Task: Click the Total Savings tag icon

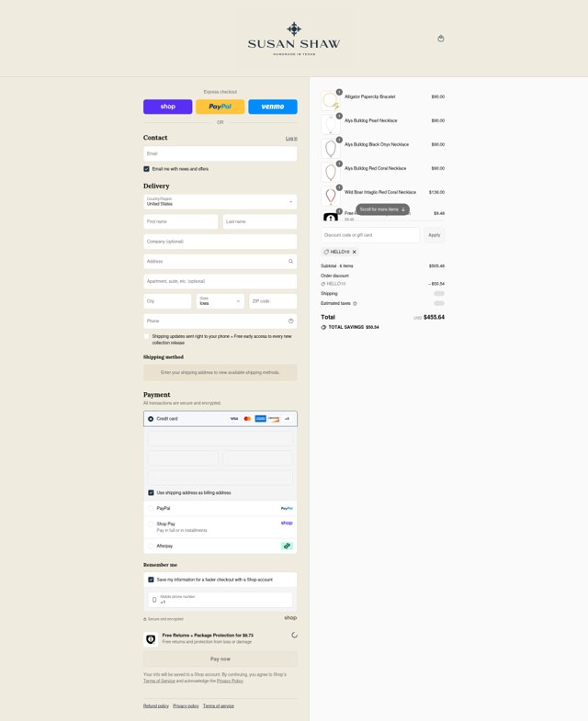Action: click(323, 327)
